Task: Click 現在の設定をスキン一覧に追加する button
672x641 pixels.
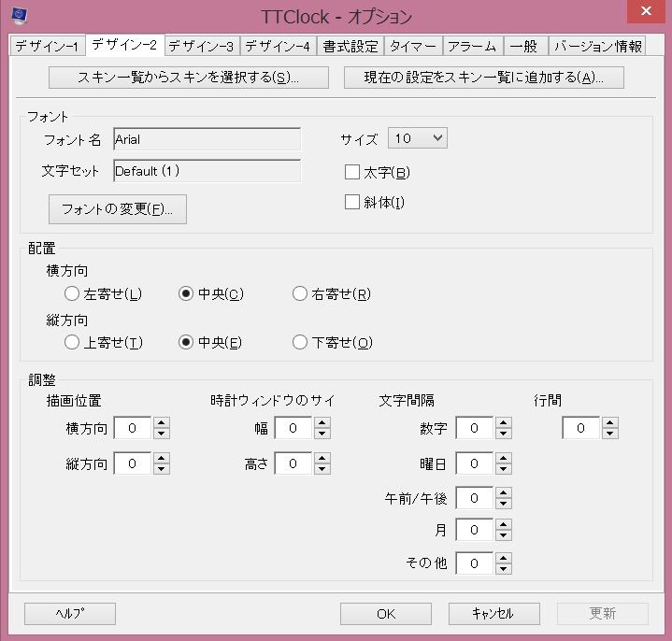Action: click(x=484, y=78)
